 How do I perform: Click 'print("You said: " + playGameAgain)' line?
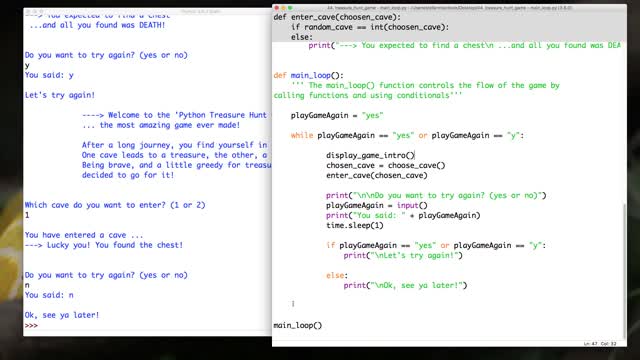(x=403, y=216)
